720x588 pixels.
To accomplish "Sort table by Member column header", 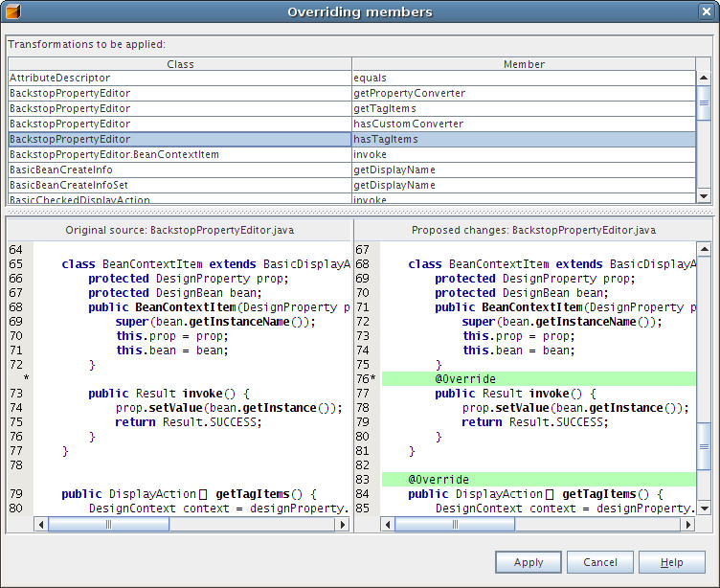I will coord(524,64).
